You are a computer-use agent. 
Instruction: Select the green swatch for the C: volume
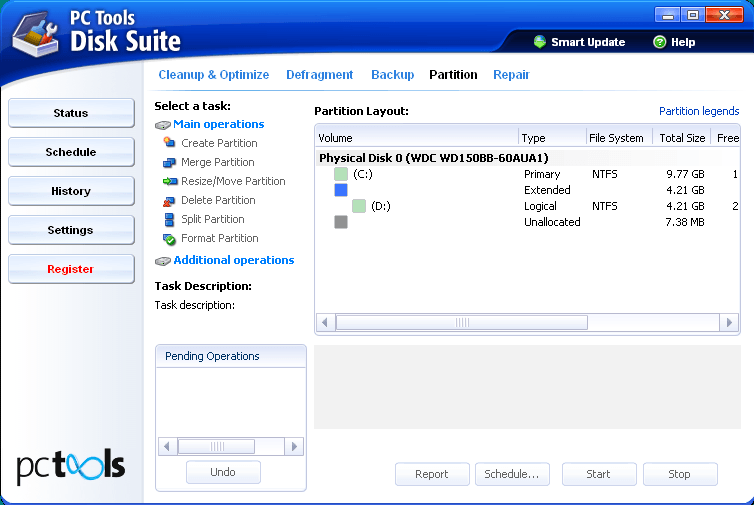341,174
